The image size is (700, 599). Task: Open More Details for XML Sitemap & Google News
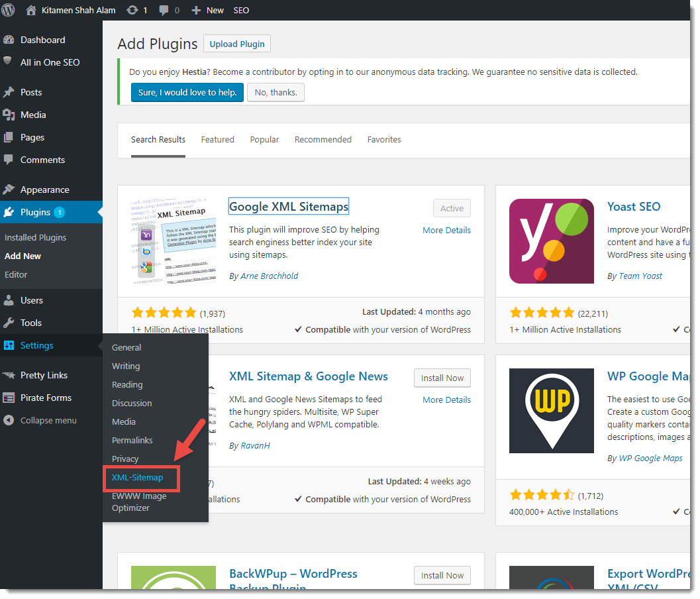click(446, 400)
